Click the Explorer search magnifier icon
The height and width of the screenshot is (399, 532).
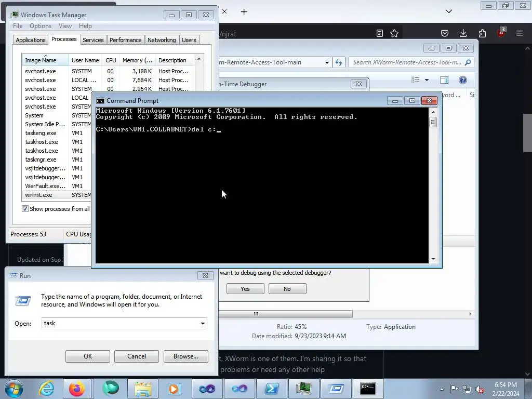[x=468, y=62]
